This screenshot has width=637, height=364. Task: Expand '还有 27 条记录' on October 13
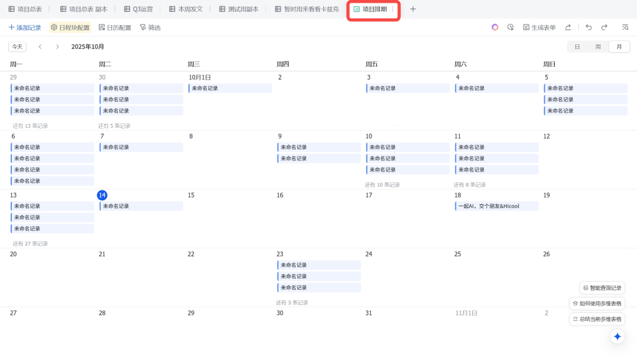31,243
